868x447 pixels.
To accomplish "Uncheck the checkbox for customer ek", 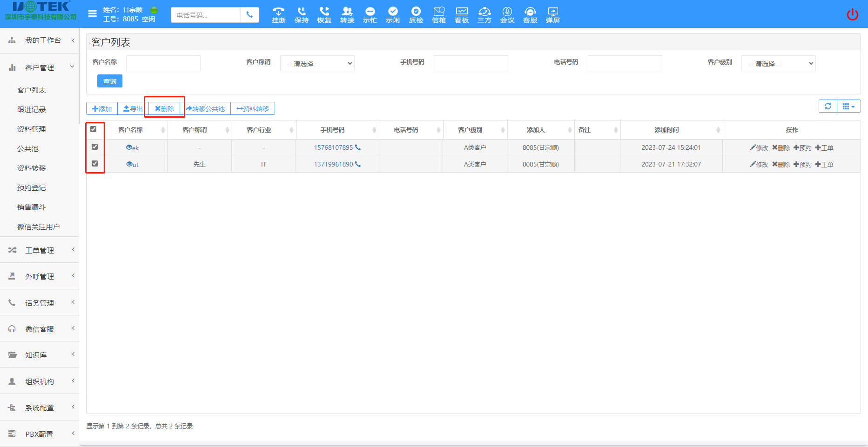I will pyautogui.click(x=95, y=147).
